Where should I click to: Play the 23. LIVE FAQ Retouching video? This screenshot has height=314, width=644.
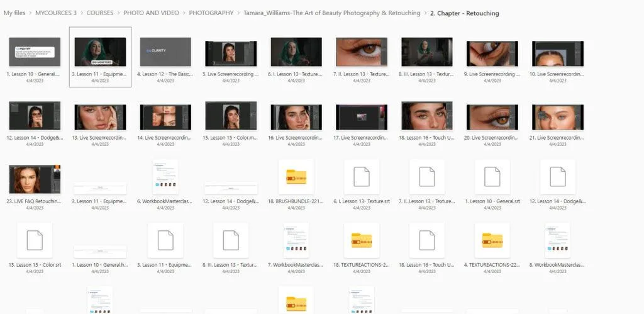(x=35, y=177)
